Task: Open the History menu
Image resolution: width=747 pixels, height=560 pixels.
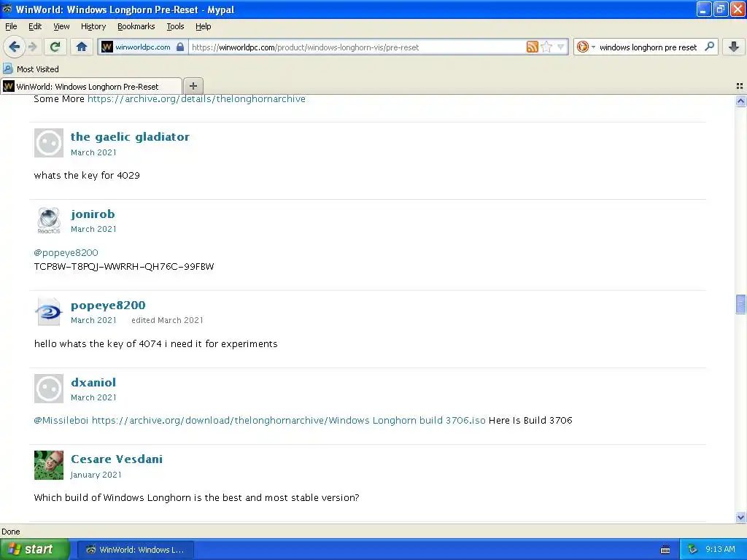Action: (x=93, y=26)
